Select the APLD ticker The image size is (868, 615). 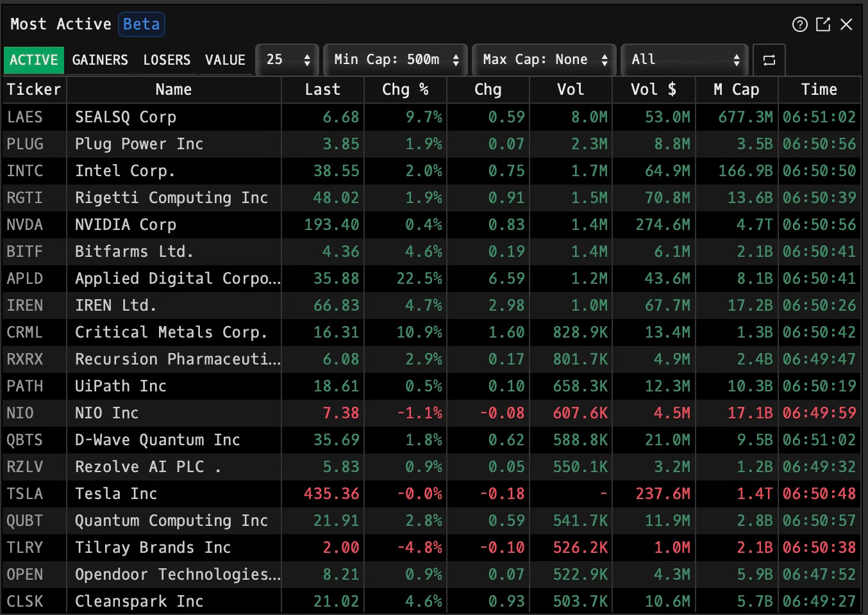coord(25,279)
